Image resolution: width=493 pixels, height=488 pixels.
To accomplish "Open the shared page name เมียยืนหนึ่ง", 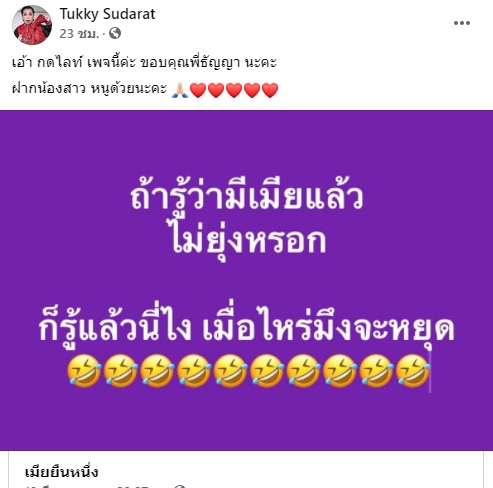I will pyautogui.click(x=62, y=472).
